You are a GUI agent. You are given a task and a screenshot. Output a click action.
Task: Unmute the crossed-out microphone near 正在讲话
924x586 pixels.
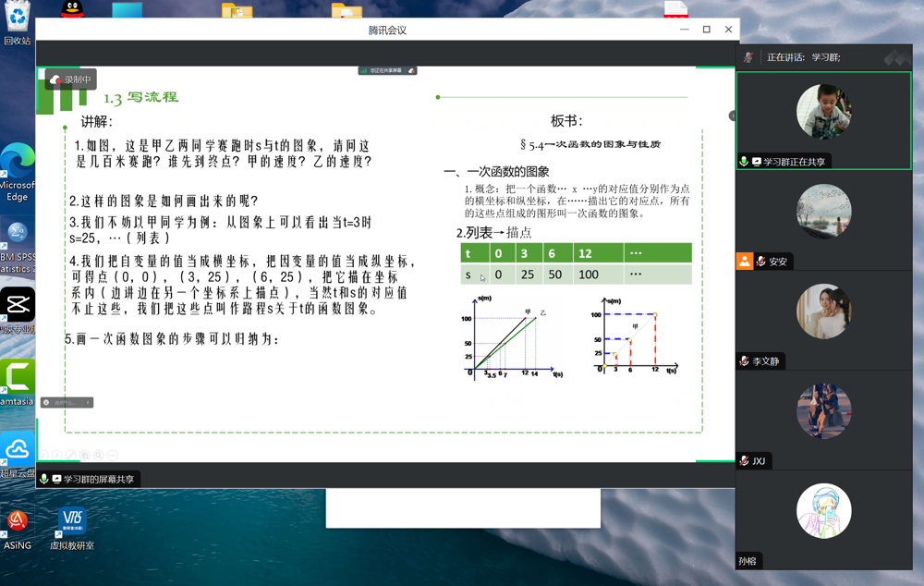pyautogui.click(x=746, y=55)
